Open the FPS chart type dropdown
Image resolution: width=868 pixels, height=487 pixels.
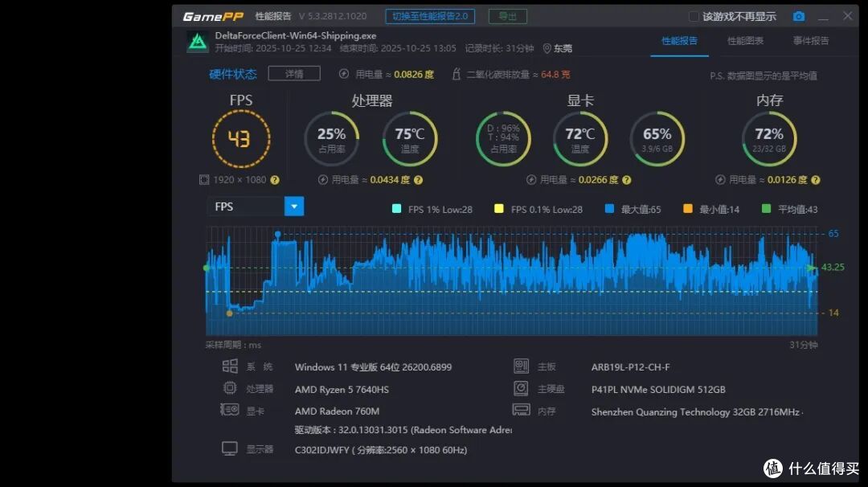coord(294,207)
